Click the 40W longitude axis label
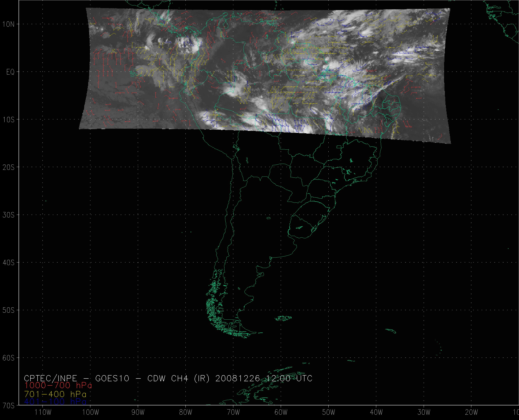The image size is (519, 420). coord(376,412)
